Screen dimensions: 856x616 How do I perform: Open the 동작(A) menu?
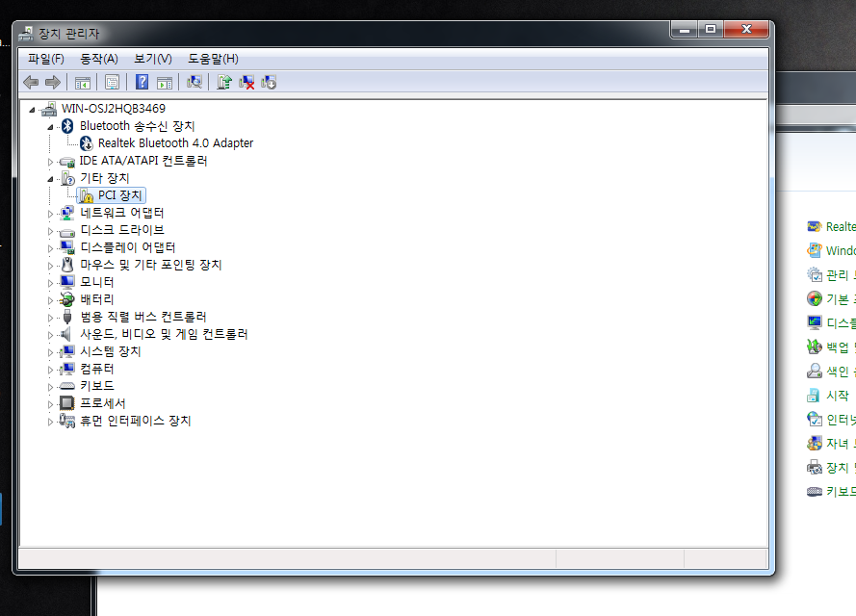coord(99,59)
